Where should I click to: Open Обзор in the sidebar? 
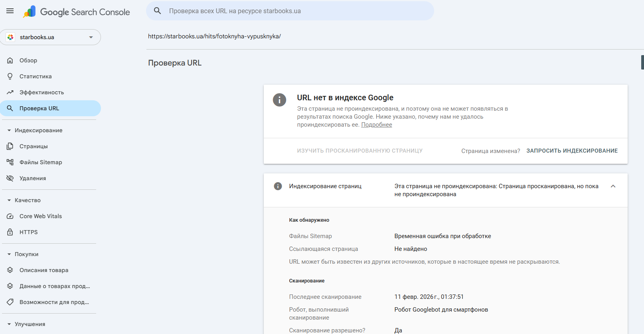click(x=50, y=60)
